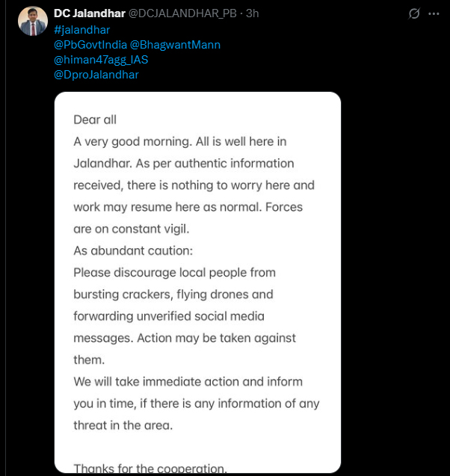This screenshot has width=450, height=476.
Task: Open the @DproJalandhar mention
Action: [96, 75]
